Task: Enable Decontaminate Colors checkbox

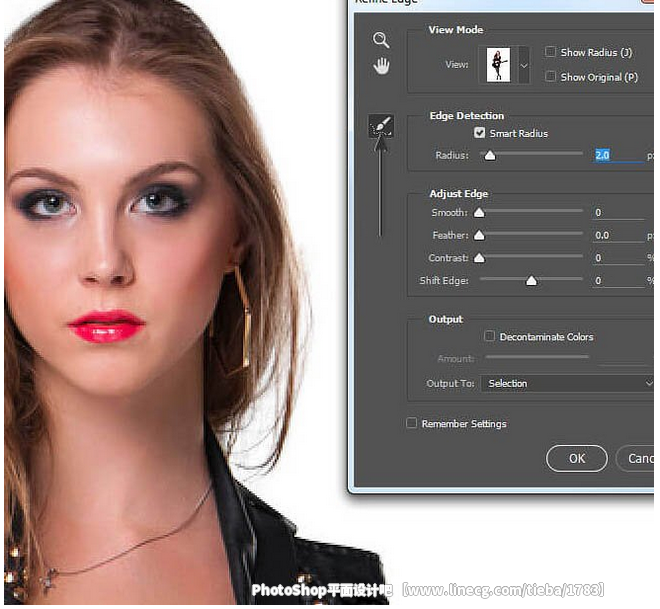Action: 489,336
